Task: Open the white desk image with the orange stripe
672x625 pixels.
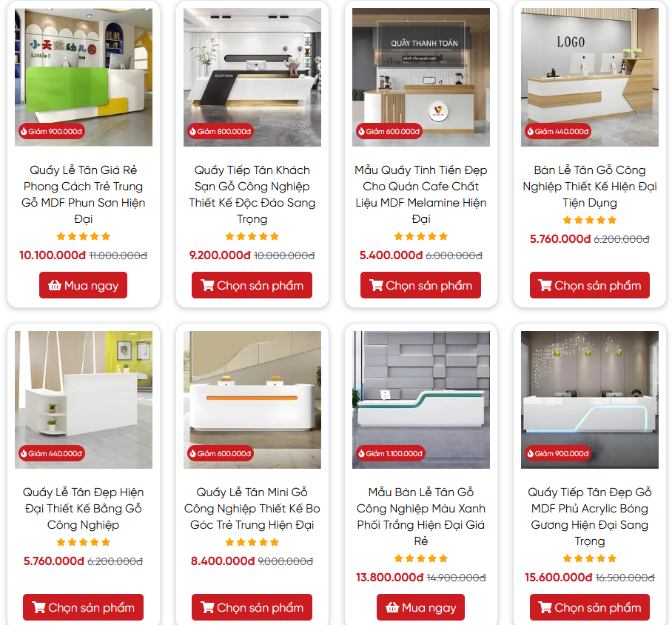Action: [252, 399]
